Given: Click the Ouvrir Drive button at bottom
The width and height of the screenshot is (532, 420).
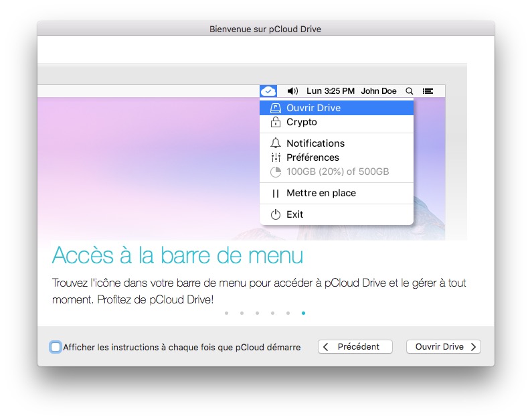Looking at the screenshot, I should click(x=444, y=347).
